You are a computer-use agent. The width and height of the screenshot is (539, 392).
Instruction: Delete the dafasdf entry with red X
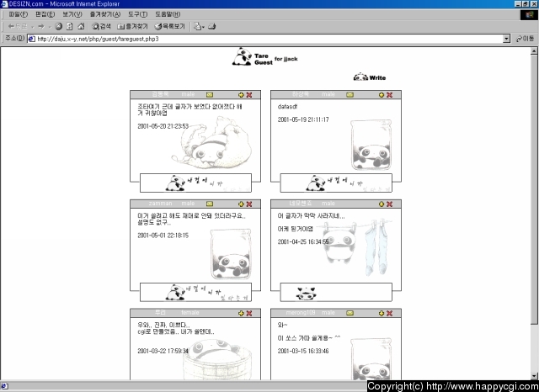tap(389, 95)
